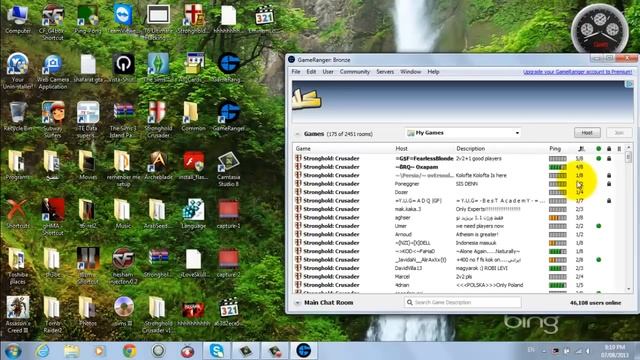
Task: Open the Photos folder on desktop
Action: [88, 311]
